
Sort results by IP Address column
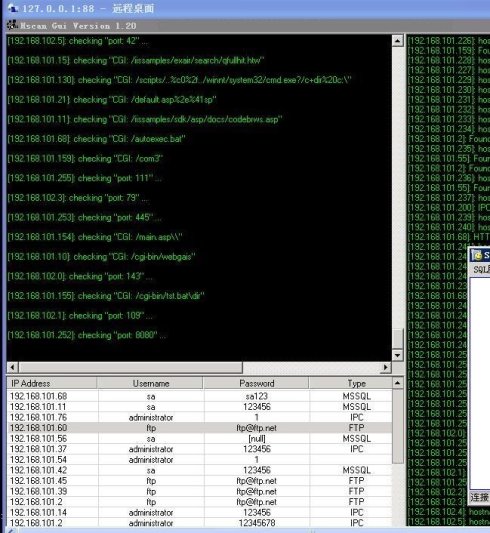(x=52, y=383)
